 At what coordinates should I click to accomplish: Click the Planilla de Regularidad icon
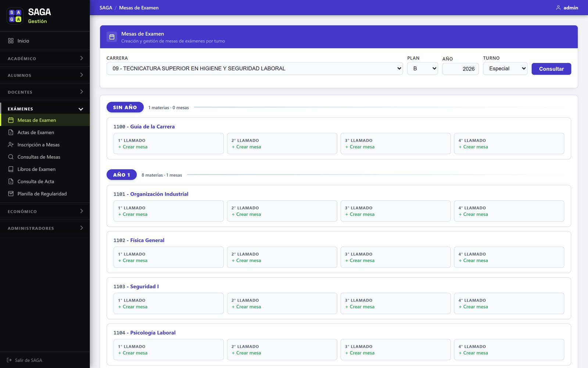tap(11, 194)
